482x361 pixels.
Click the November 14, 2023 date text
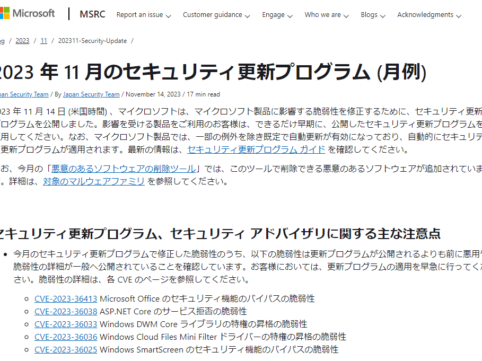(153, 94)
